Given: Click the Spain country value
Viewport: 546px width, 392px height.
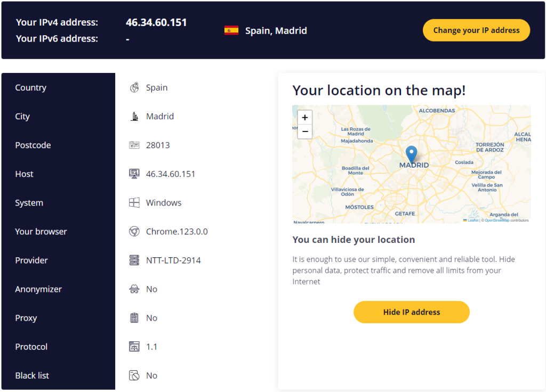Looking at the screenshot, I should 157,88.
